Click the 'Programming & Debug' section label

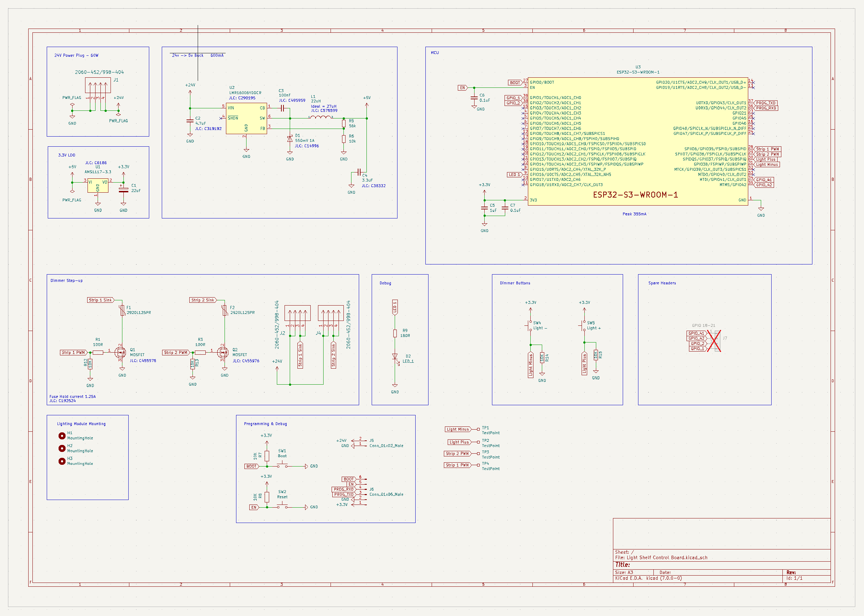[x=265, y=424]
